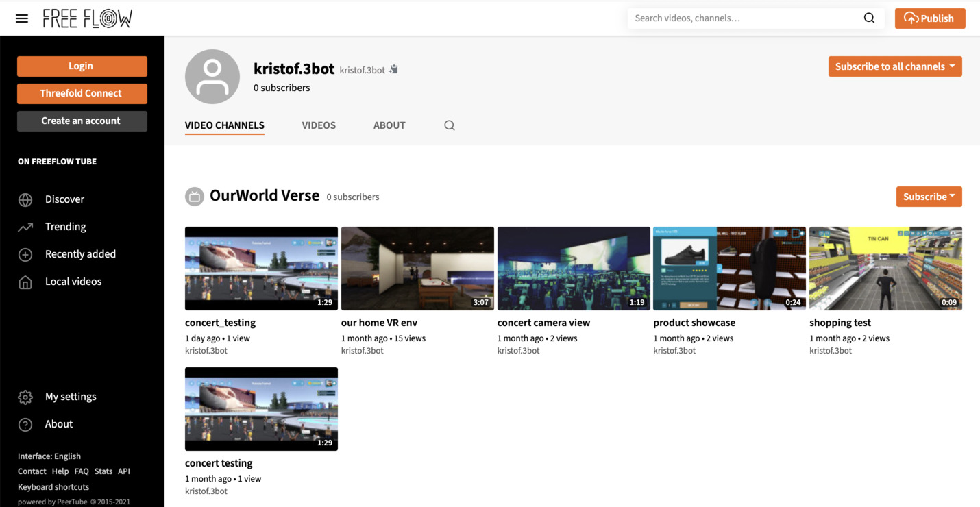Click the Discover globe icon
The image size is (980, 507).
pyautogui.click(x=25, y=199)
